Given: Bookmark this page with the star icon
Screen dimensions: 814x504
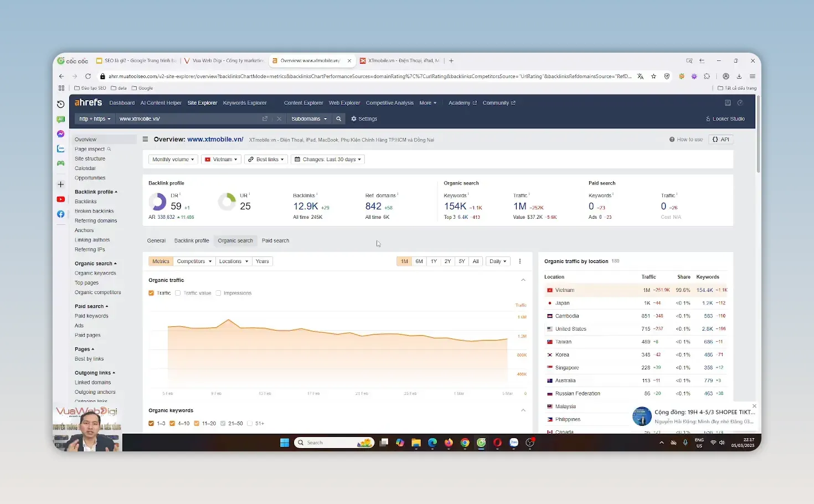Looking at the screenshot, I should point(653,76).
